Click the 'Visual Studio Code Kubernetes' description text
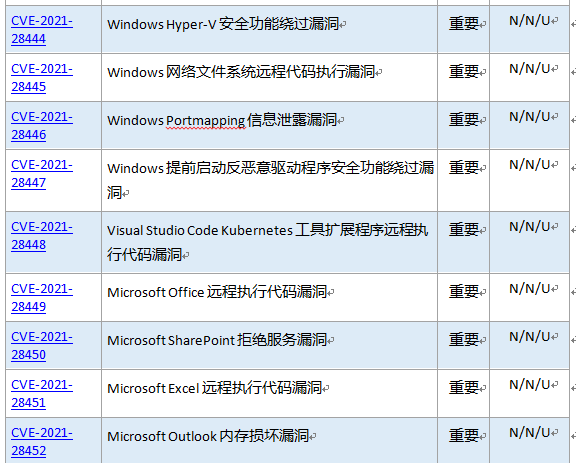 point(267,242)
